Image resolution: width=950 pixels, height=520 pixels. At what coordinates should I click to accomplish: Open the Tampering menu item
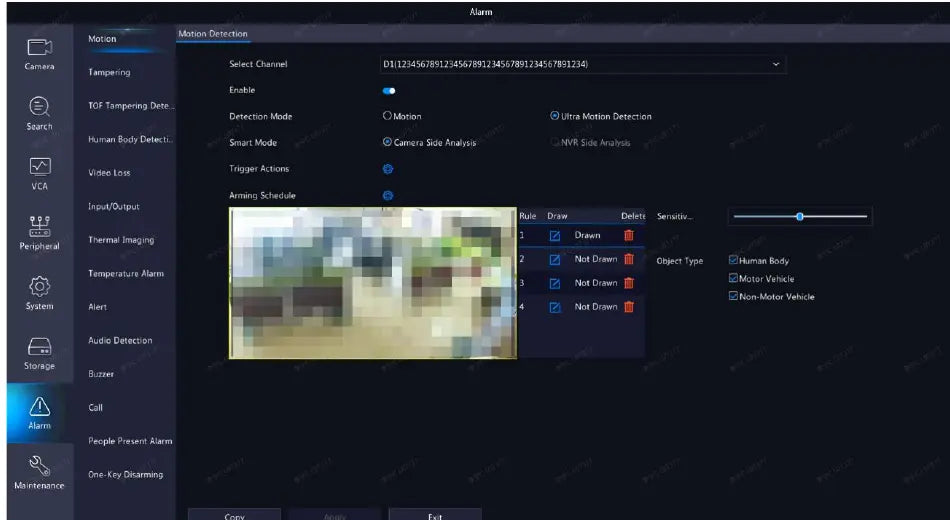[x=109, y=72]
